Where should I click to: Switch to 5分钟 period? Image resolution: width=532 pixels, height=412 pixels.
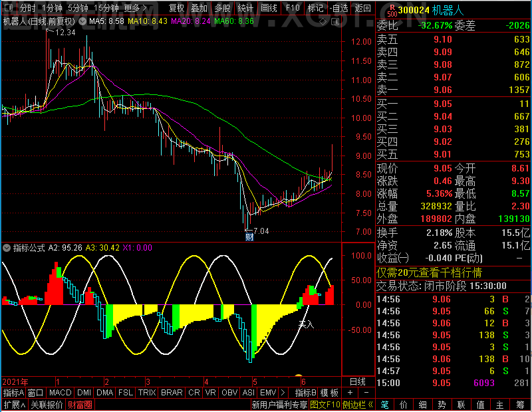78,8
